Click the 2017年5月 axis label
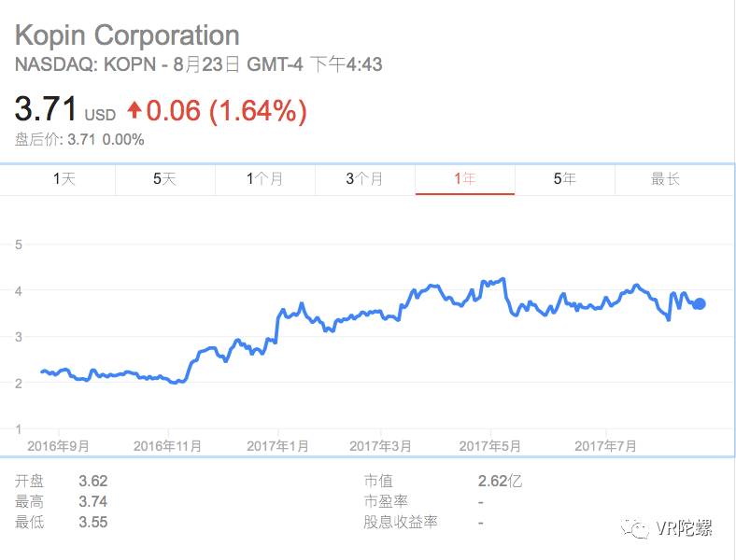This screenshot has height=560, width=736. (x=489, y=447)
